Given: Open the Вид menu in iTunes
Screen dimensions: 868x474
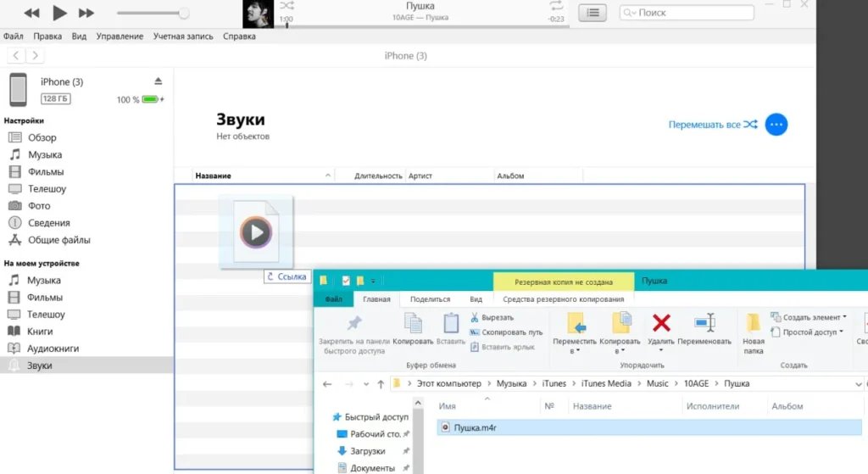Looking at the screenshot, I should (x=79, y=36).
